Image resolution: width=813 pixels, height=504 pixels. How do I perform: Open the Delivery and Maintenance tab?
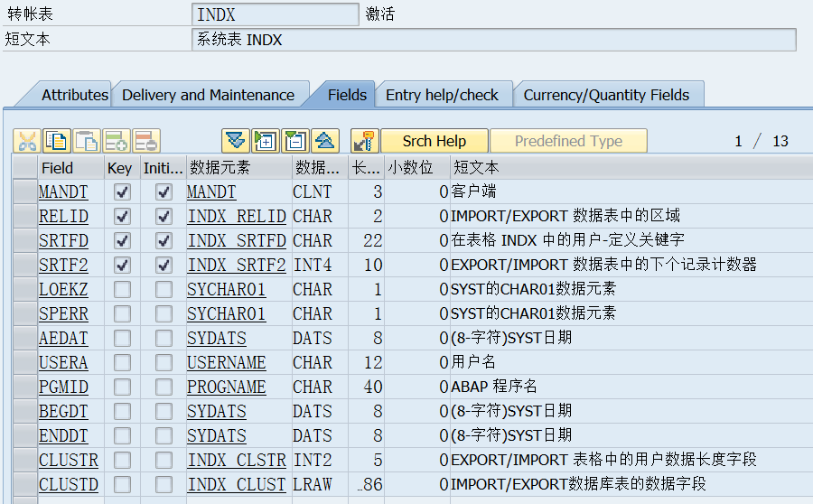tap(209, 95)
